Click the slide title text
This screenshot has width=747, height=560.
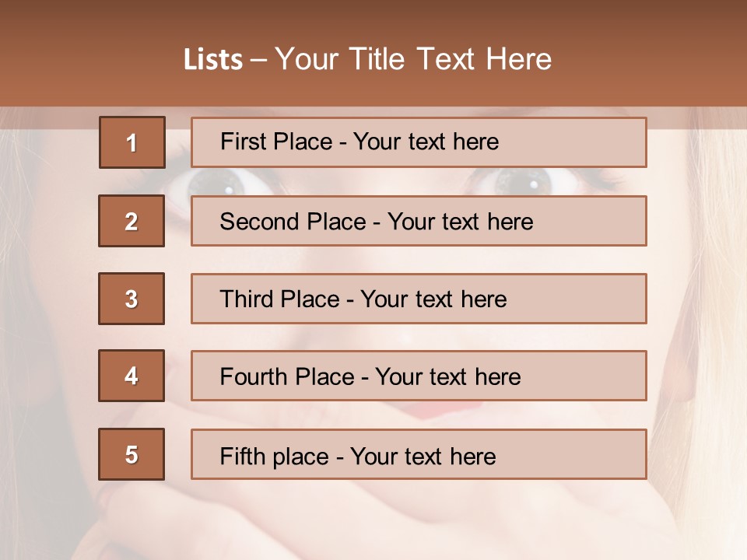367,59
